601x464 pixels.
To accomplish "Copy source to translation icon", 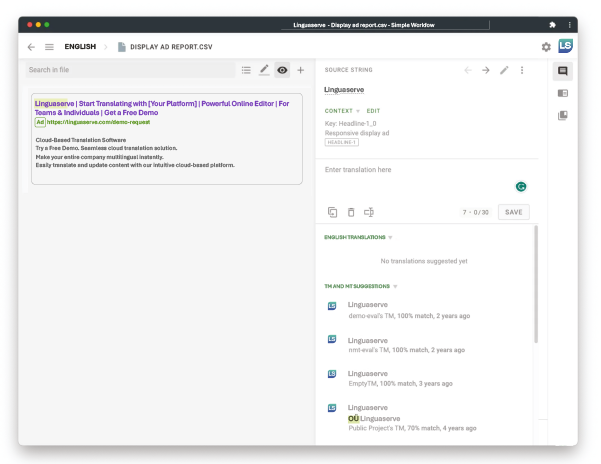I will [333, 212].
